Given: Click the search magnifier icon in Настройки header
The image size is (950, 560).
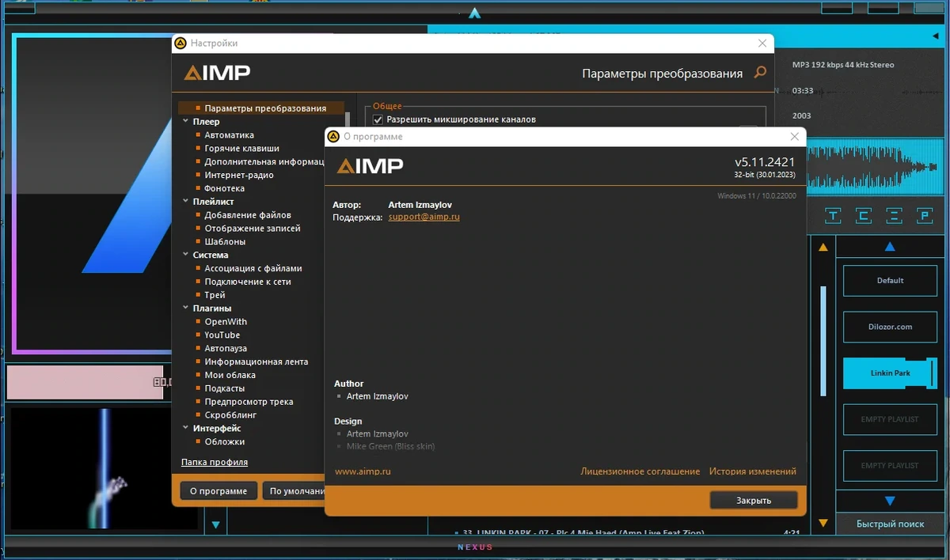Looking at the screenshot, I should click(x=760, y=72).
